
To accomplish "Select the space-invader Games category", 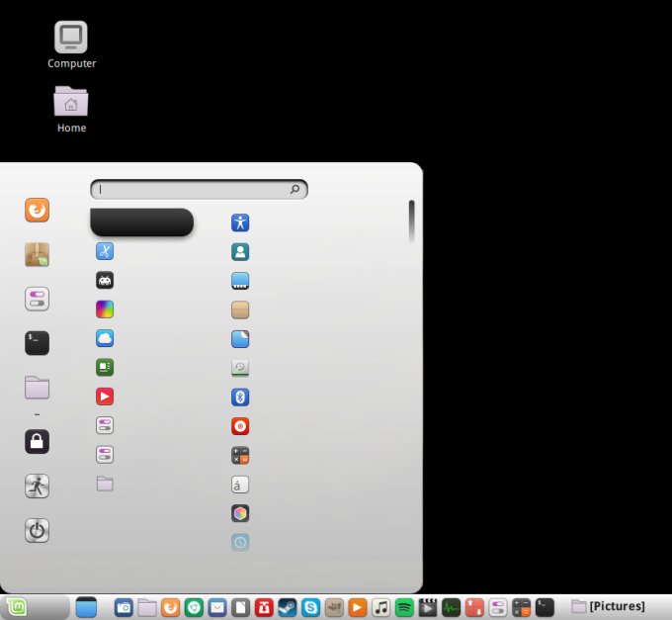I will click(105, 281).
